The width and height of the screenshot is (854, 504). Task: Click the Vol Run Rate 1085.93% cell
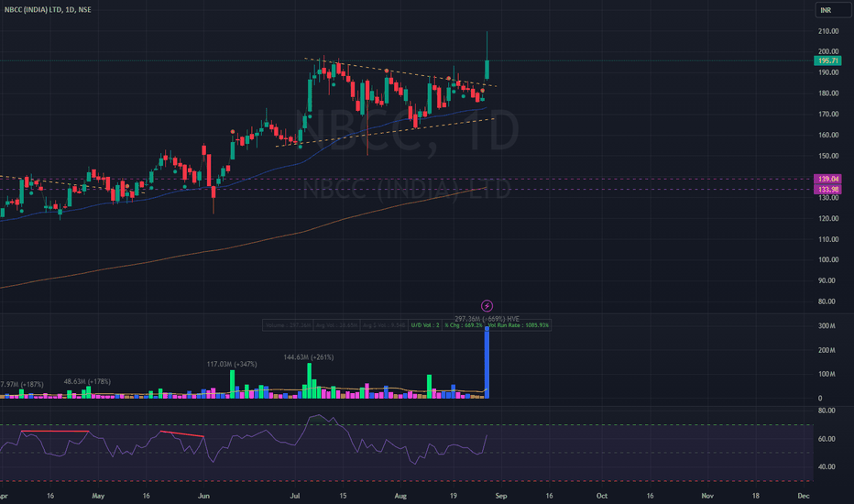pyautogui.click(x=518, y=325)
